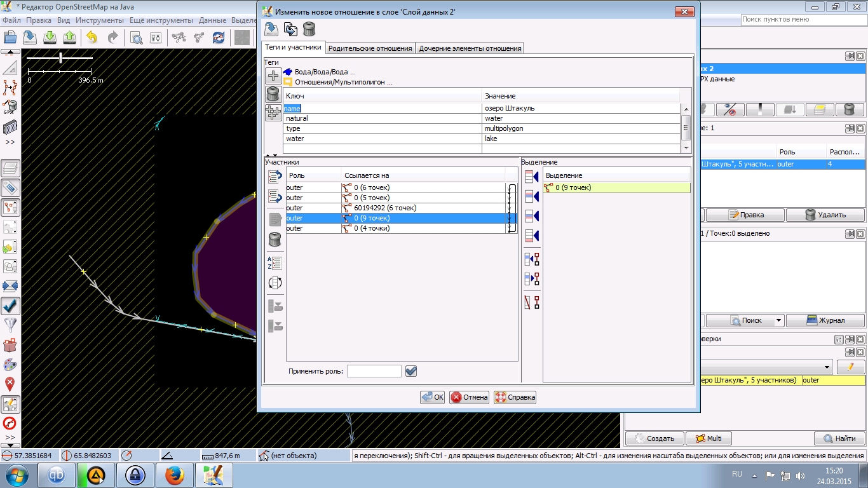The height and width of the screenshot is (488, 868).
Task: Click the map zoom scale slider handle
Action: point(60,58)
